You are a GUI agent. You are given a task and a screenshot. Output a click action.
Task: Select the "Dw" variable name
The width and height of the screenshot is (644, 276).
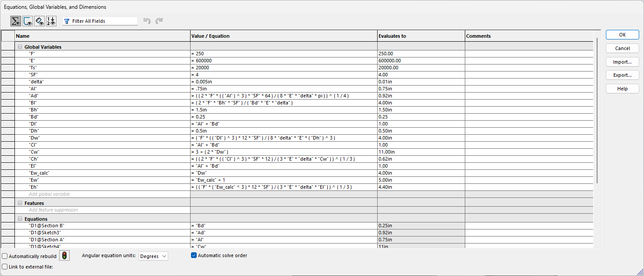tap(34, 138)
